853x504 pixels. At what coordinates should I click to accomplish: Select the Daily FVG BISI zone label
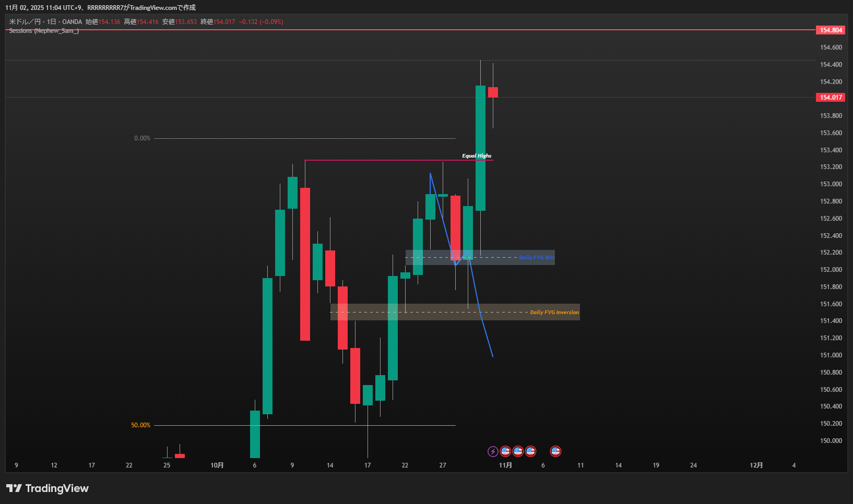pos(536,258)
